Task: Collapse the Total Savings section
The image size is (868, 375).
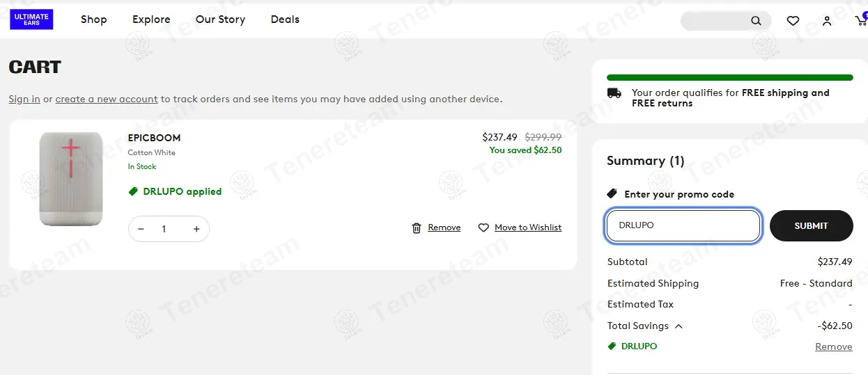Action: point(679,326)
